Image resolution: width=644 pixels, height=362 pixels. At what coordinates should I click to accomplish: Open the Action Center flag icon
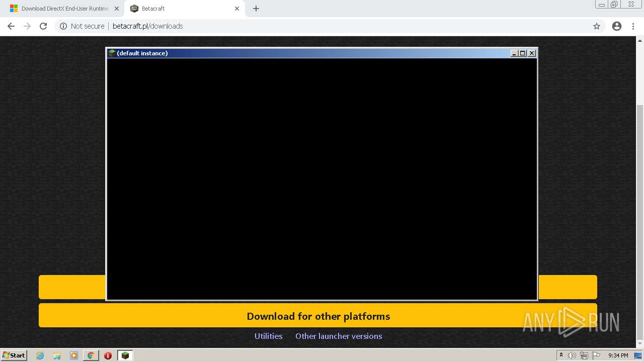596,355
